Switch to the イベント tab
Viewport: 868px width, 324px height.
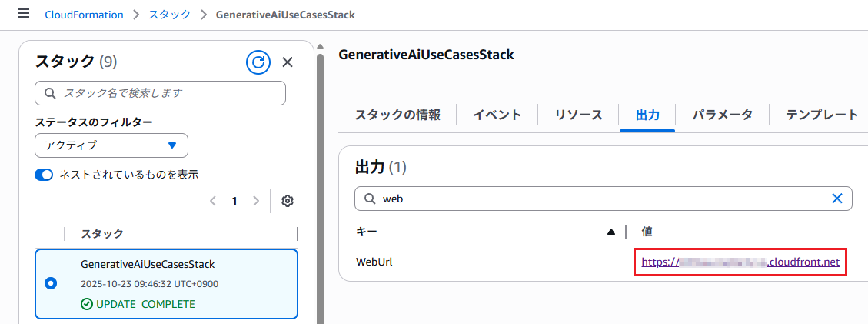[x=497, y=115]
